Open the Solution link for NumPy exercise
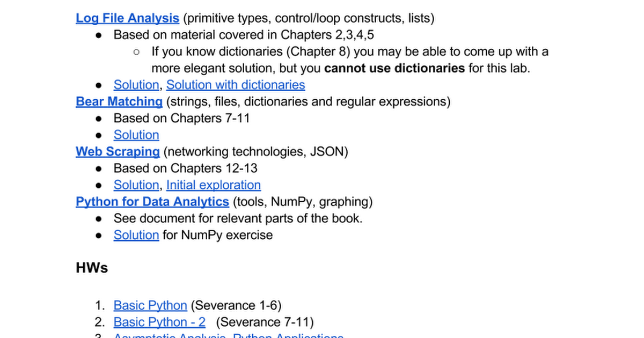 click(136, 235)
